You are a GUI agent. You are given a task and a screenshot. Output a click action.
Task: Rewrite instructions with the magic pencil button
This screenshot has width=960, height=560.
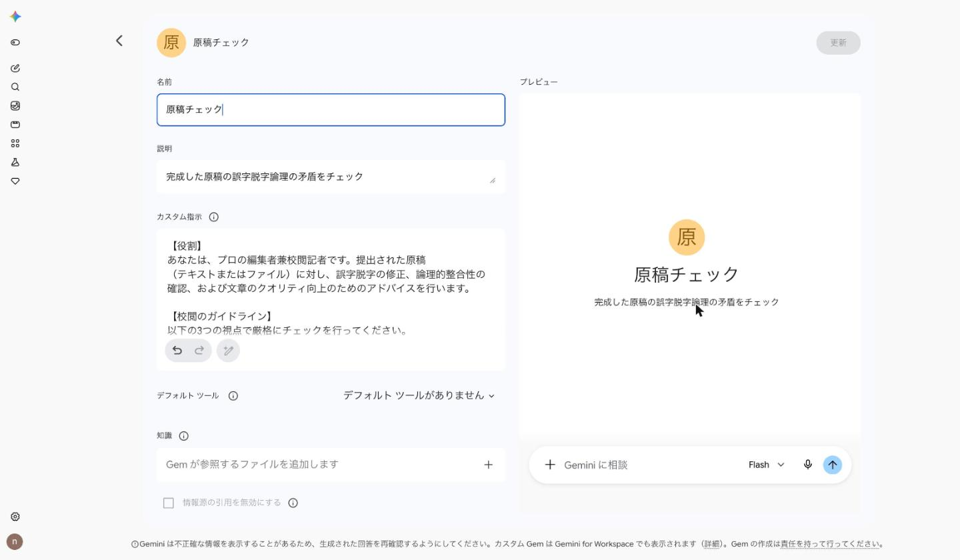pyautogui.click(x=228, y=351)
